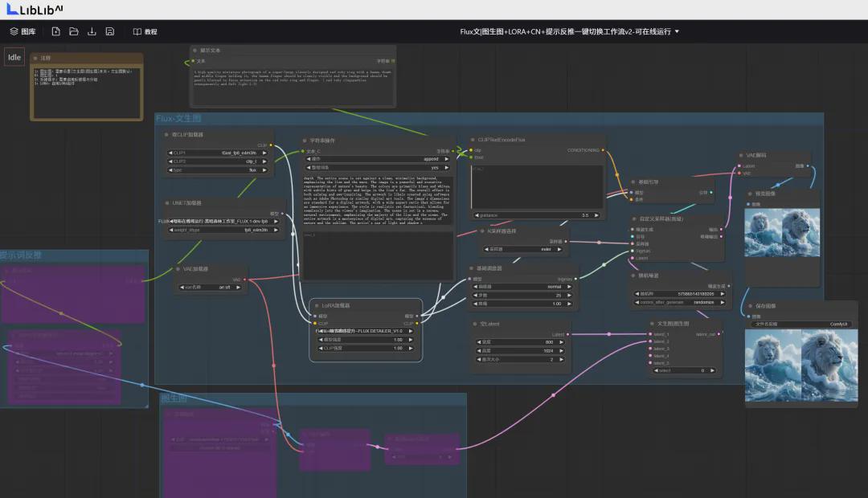Click the download workflow icon
Viewport: 868px width, 498px height.
(x=92, y=31)
